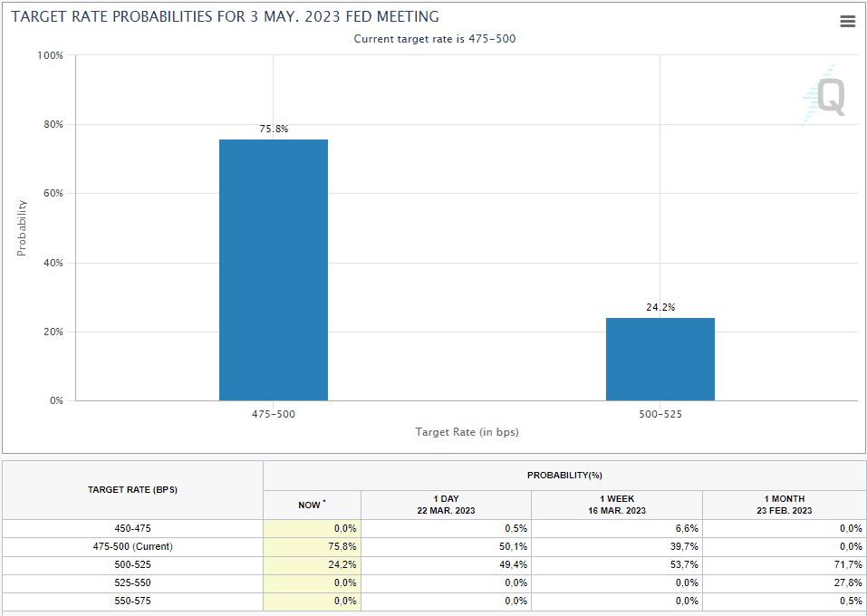
Task: Click the 550-575 row label
Action: [x=132, y=601]
